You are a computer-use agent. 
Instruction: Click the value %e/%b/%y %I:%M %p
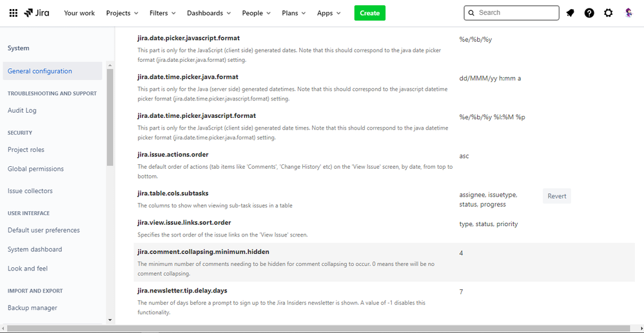(x=492, y=117)
